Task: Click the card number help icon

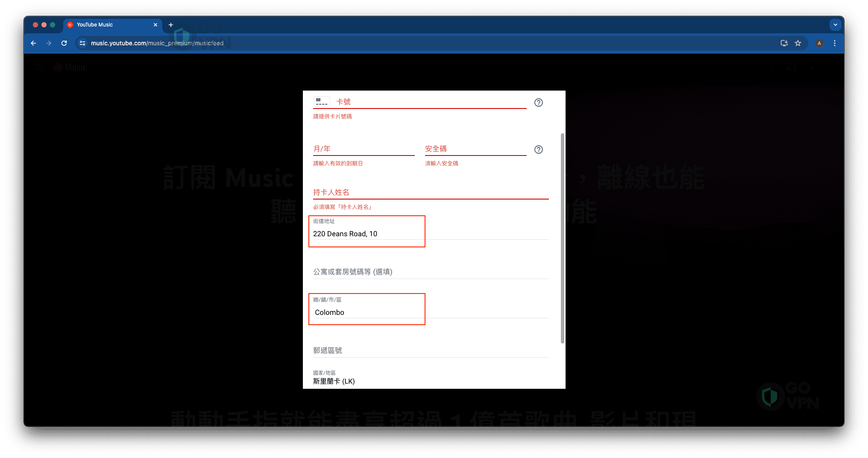Action: pos(539,103)
